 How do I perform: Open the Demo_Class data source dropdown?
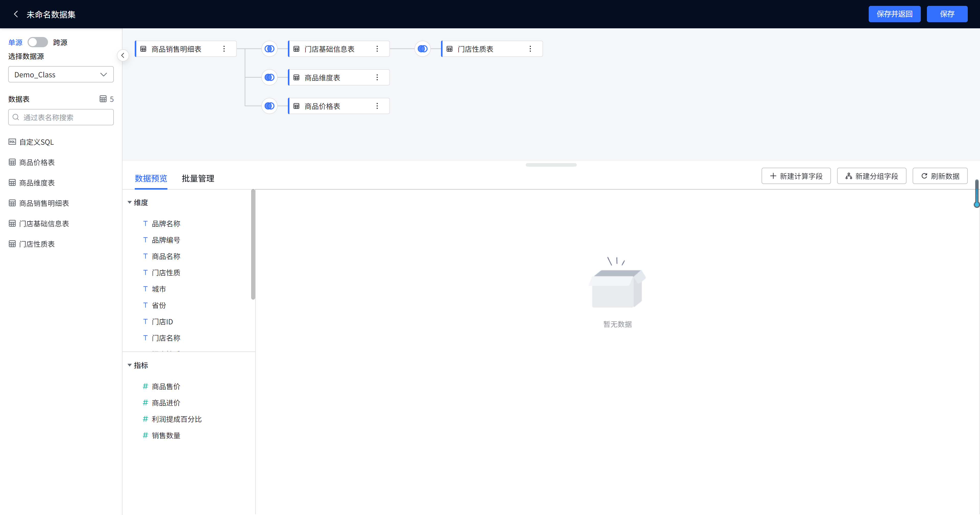pos(61,75)
